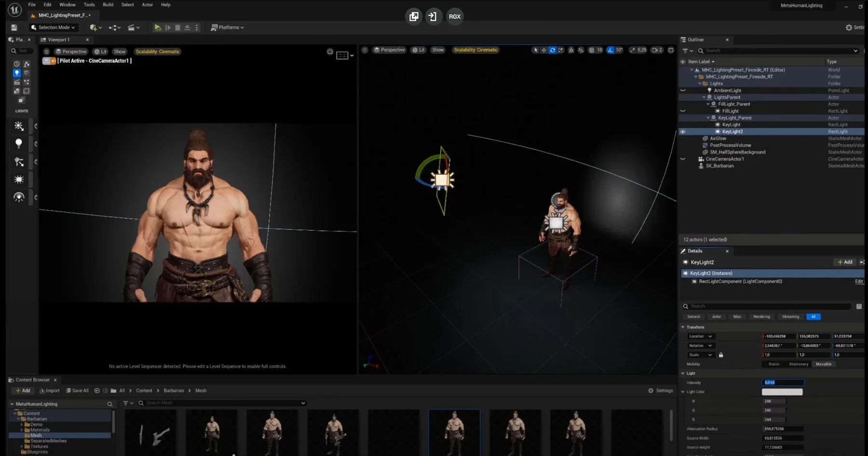Set mobility to Static
Viewport: 868px width, 456px height.
pos(774,364)
